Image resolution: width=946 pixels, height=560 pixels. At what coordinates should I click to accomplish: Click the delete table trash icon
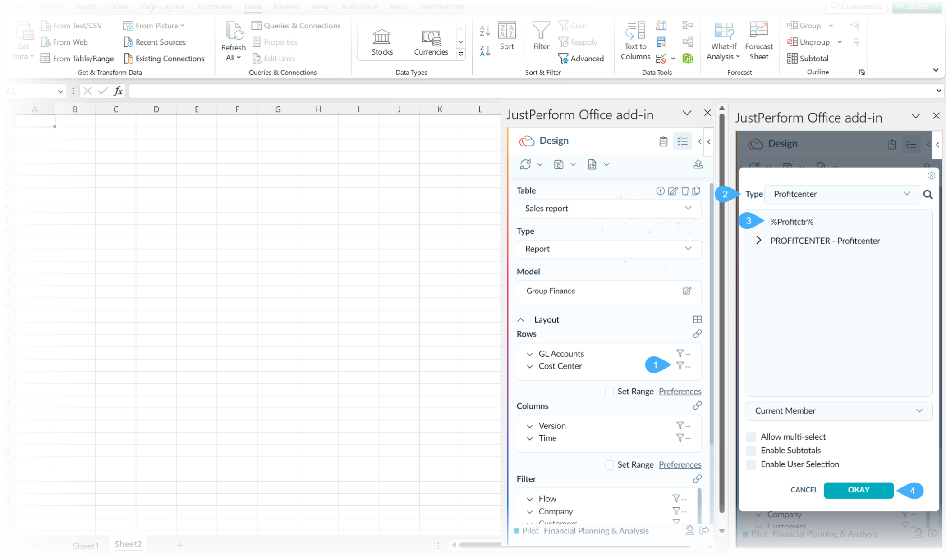(685, 191)
